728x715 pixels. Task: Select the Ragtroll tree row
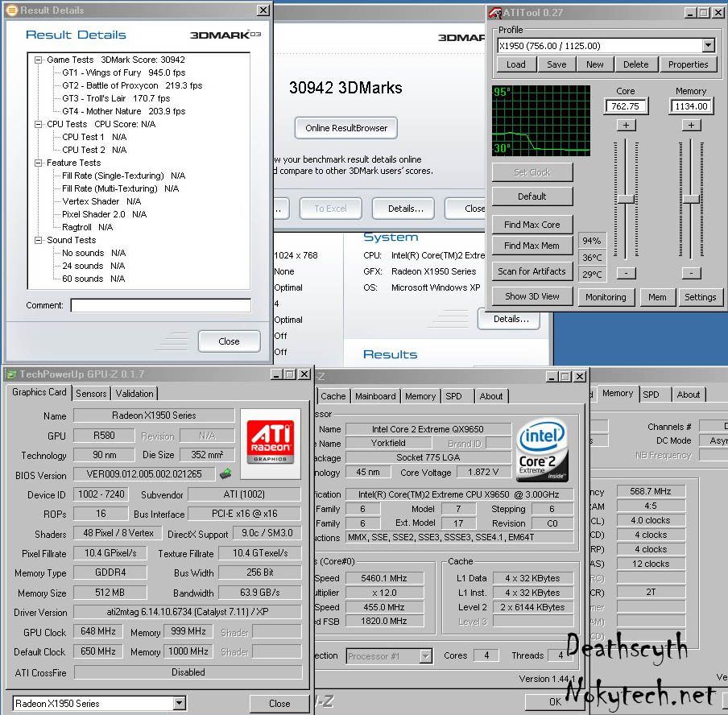point(87,227)
